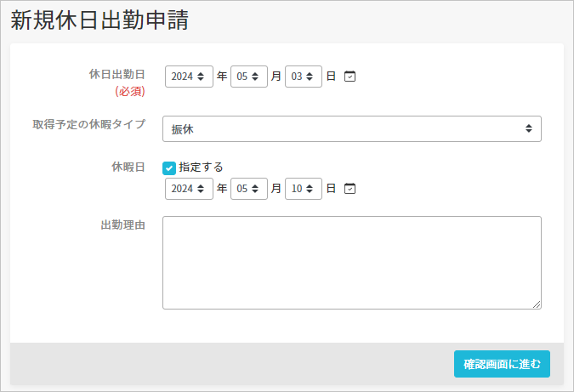Uncheck the 指定する checkbox
Image resolution: width=574 pixels, height=392 pixels.
click(x=169, y=168)
